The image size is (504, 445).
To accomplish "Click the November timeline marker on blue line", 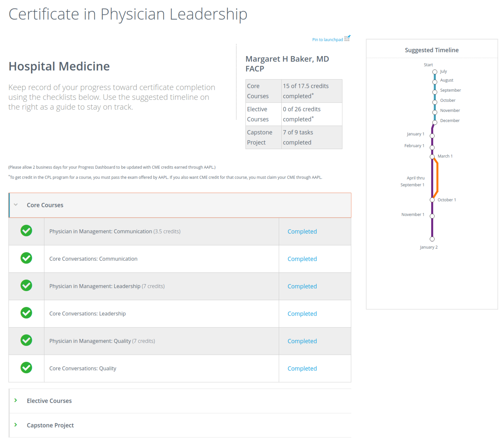I will click(x=435, y=112).
